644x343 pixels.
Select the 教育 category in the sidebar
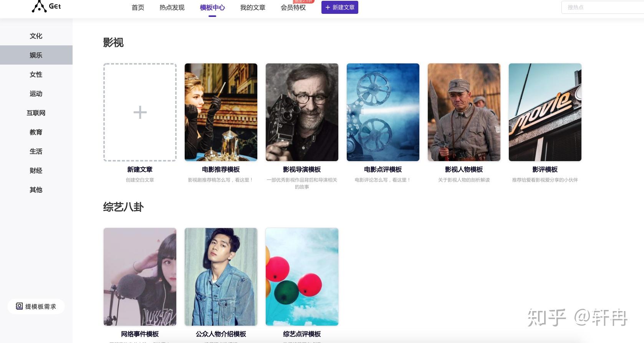click(36, 132)
